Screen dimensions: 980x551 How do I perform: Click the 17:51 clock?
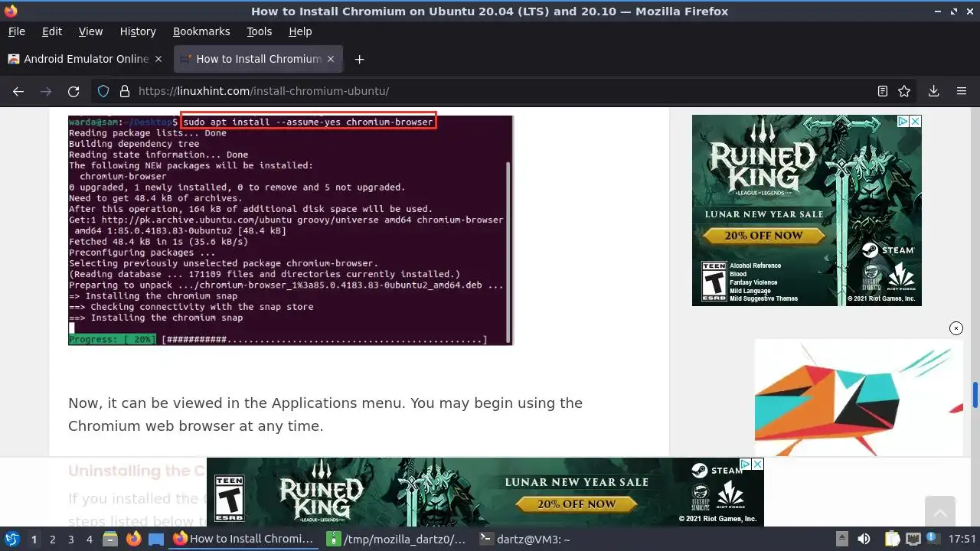[963, 539]
